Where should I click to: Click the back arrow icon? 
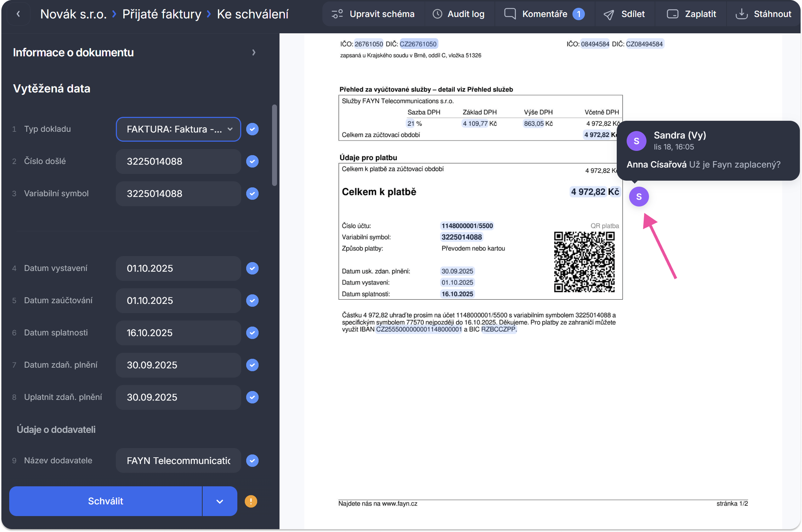pos(18,14)
